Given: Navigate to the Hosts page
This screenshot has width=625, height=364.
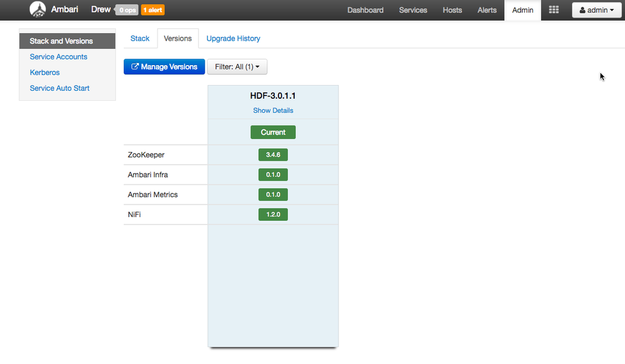Looking at the screenshot, I should [452, 10].
